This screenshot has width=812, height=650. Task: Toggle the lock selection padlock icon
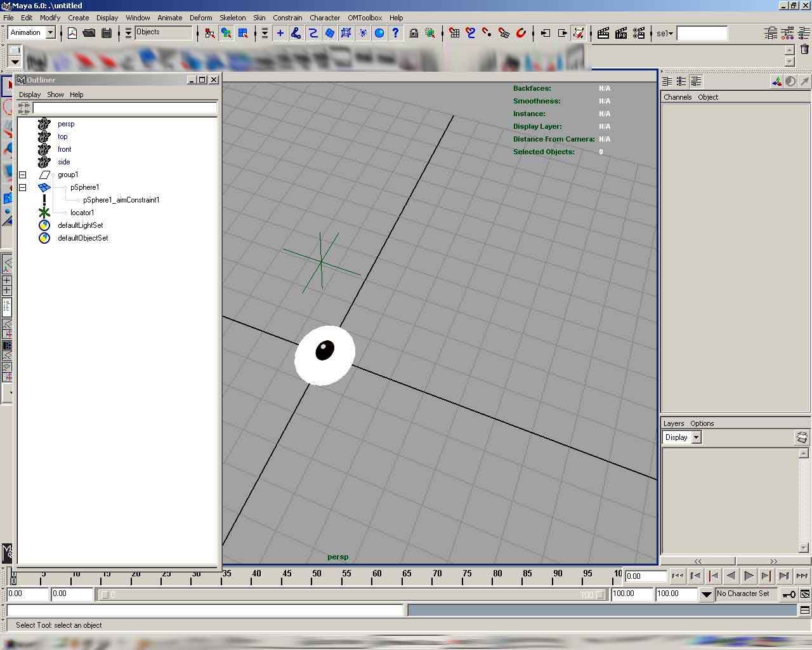tap(414, 33)
